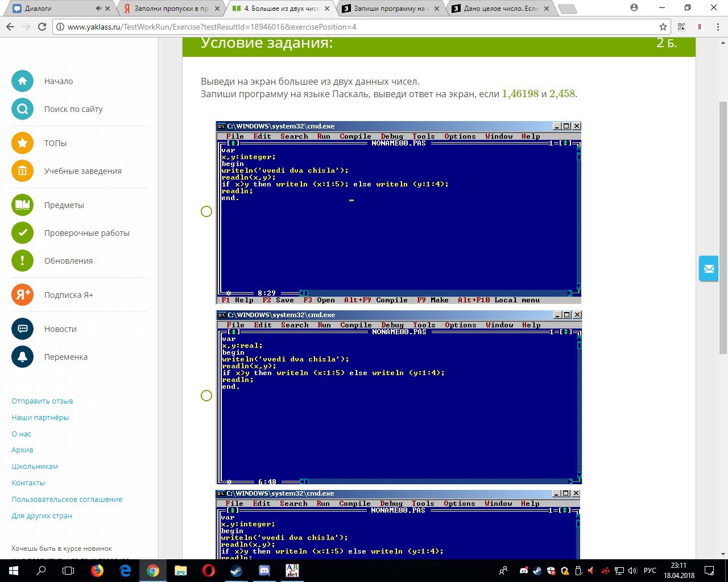Image resolution: width=728 pixels, height=582 pixels.
Task: Click the Начало home icon in sidebar
Action: pos(22,81)
